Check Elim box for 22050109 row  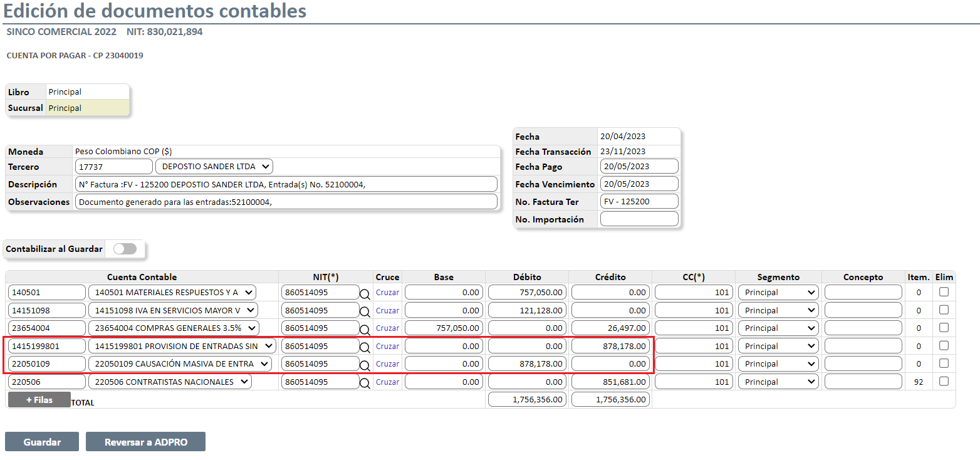pyautogui.click(x=944, y=363)
